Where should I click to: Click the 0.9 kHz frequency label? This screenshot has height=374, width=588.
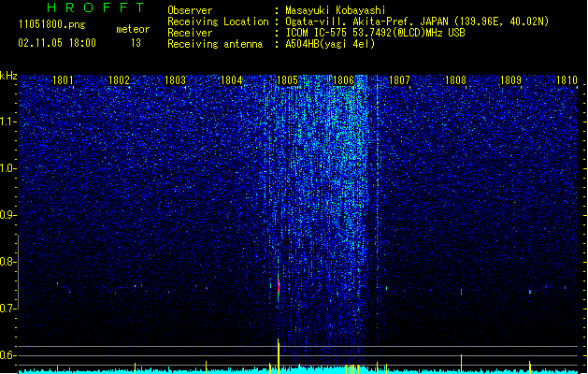tap(8, 215)
